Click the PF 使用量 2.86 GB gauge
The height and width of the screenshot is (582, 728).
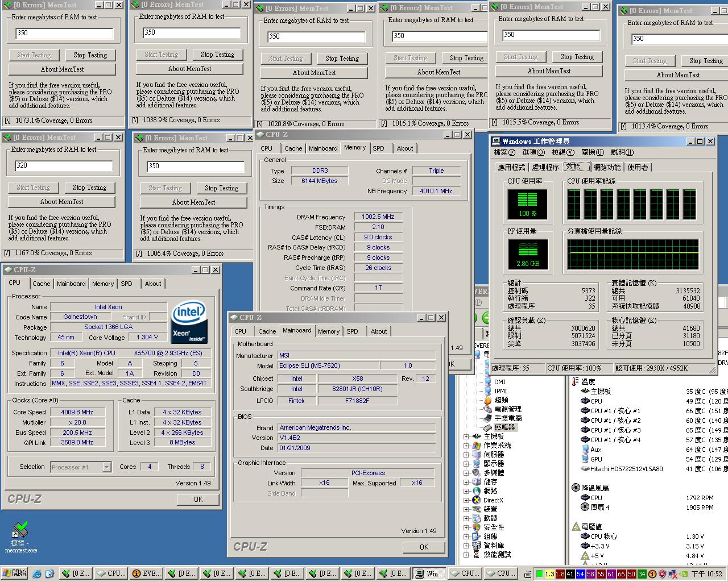[x=527, y=255]
